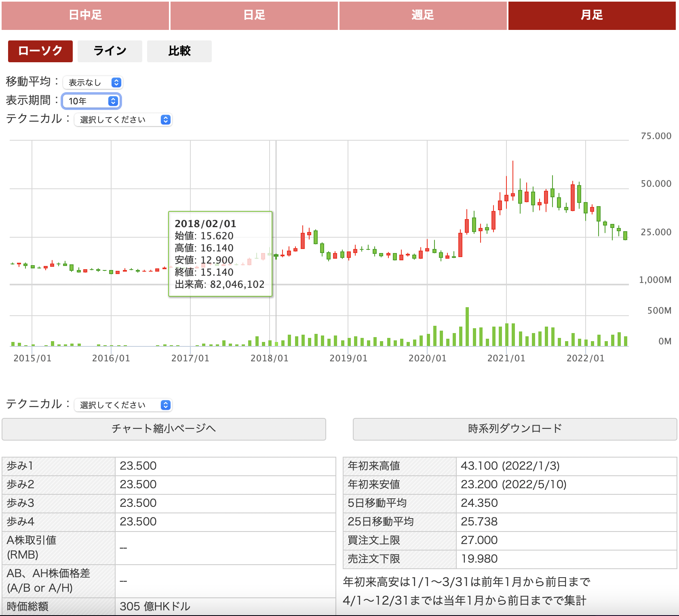The height and width of the screenshot is (616, 679).
Task: Click the 歩み2 row label
Action: (21, 485)
